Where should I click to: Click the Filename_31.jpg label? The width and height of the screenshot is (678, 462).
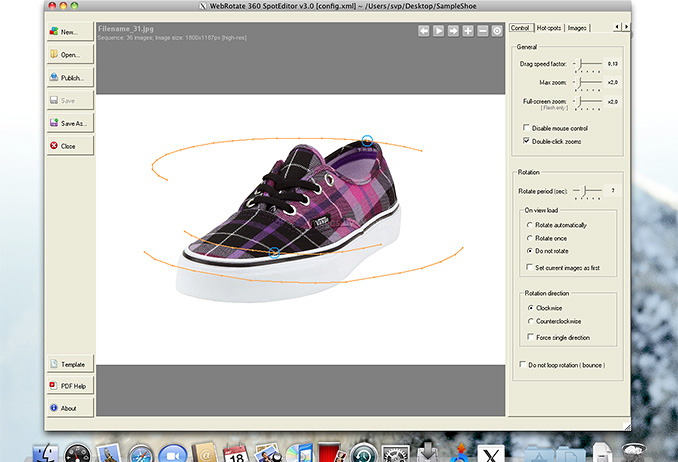[x=126, y=29]
